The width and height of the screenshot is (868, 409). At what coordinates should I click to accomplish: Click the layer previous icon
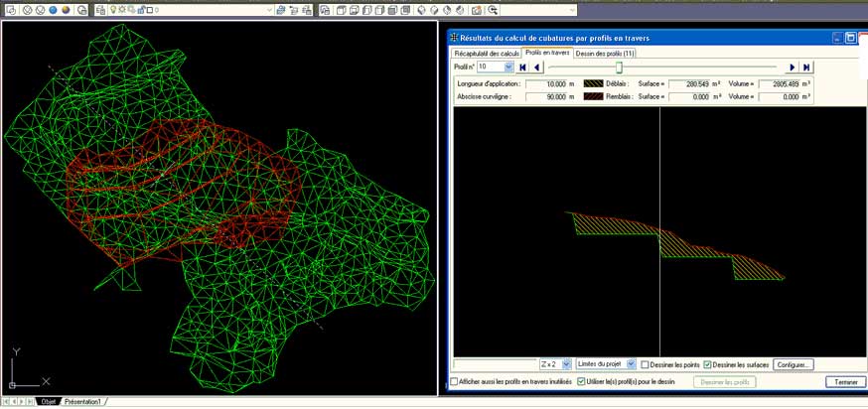point(294,10)
